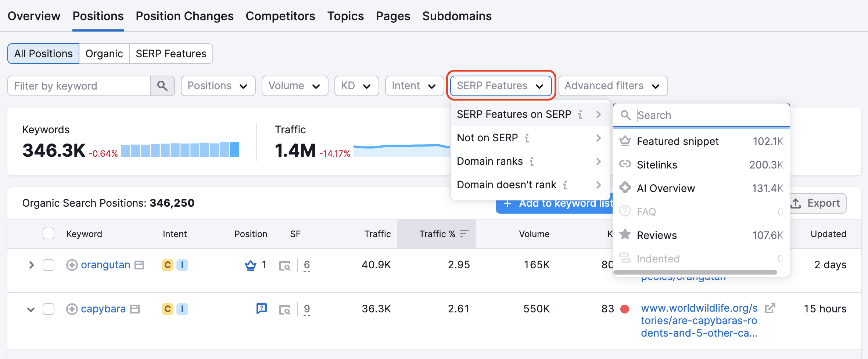
Task: Open the Intent filter dropdown
Action: tap(414, 86)
